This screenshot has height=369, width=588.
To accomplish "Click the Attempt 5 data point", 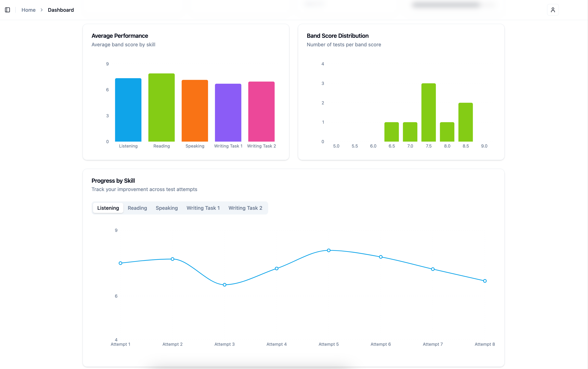I will tap(329, 250).
